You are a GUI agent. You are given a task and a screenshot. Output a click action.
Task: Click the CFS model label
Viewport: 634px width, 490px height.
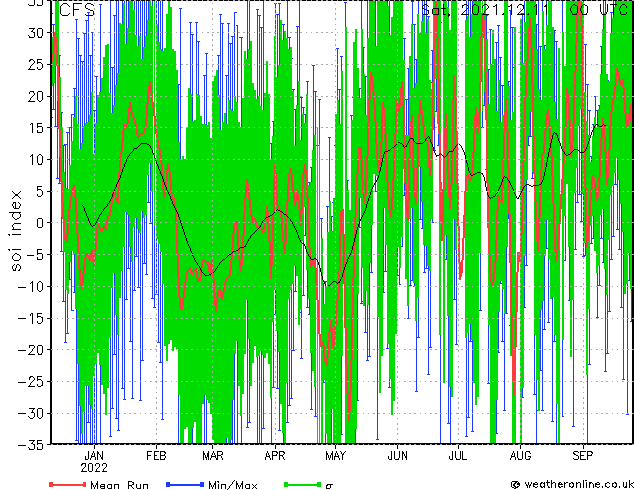pyautogui.click(x=77, y=10)
